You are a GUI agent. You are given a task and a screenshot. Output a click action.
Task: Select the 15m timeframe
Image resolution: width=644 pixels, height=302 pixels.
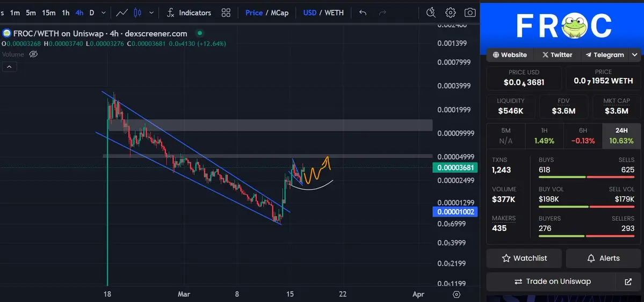coord(48,13)
